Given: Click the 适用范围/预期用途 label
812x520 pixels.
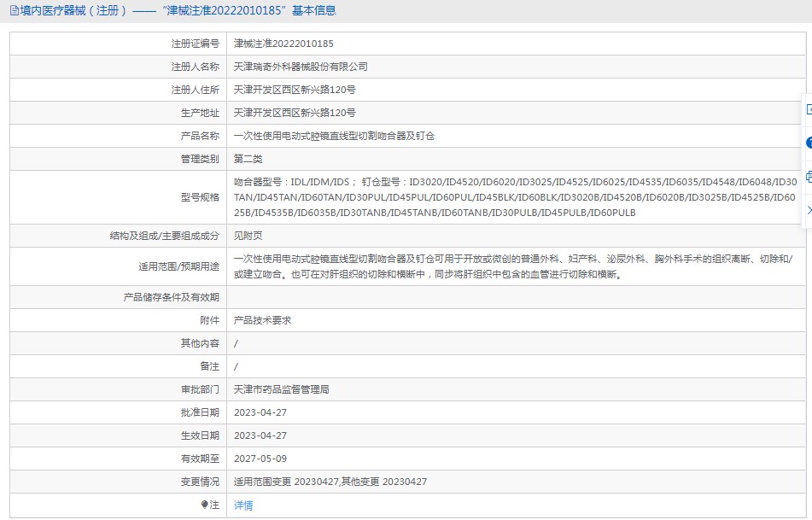Looking at the screenshot, I should coord(178,266).
